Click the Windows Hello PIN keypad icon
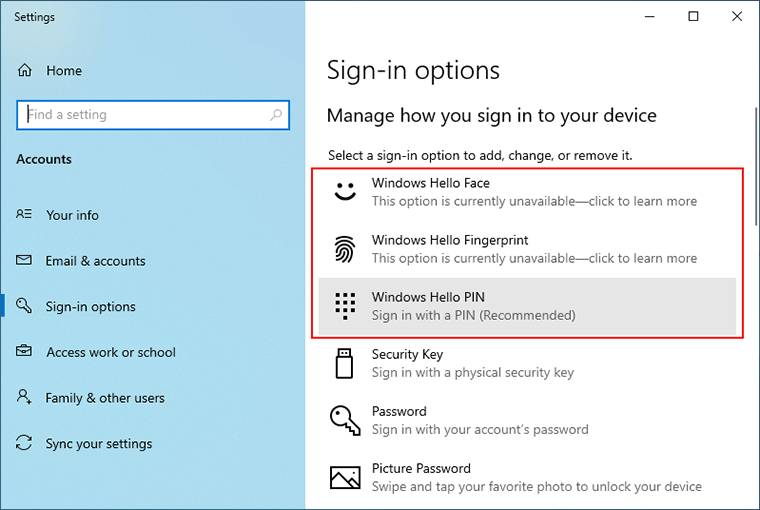 click(345, 306)
